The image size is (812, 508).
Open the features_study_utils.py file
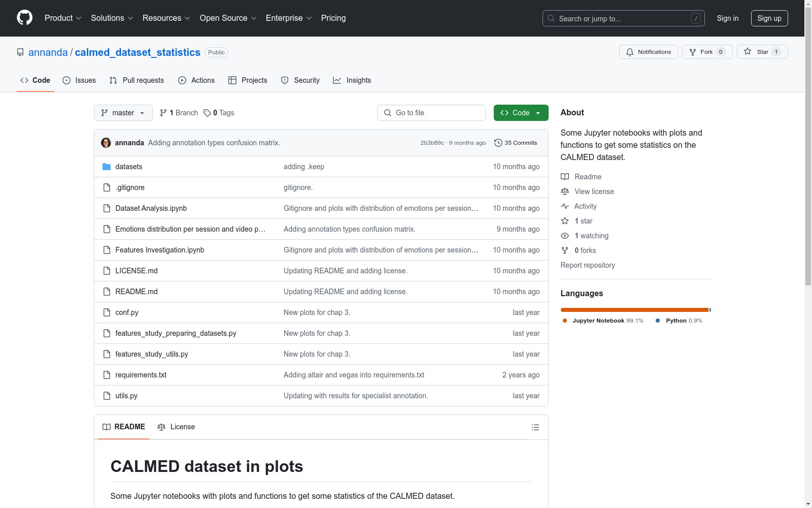152,354
